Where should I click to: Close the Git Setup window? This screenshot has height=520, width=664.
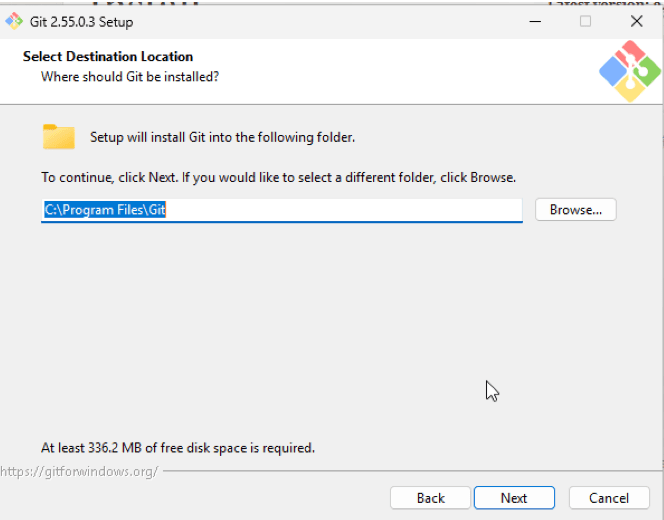pyautogui.click(x=636, y=21)
